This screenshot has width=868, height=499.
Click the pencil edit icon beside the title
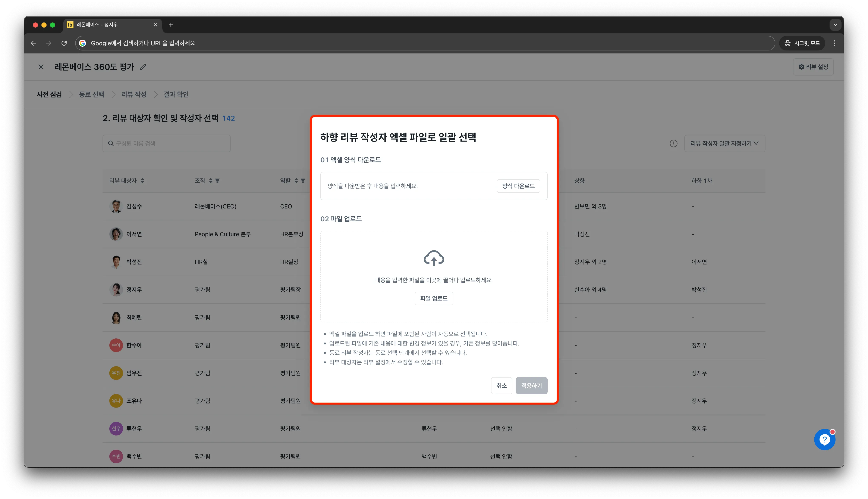[x=143, y=67]
